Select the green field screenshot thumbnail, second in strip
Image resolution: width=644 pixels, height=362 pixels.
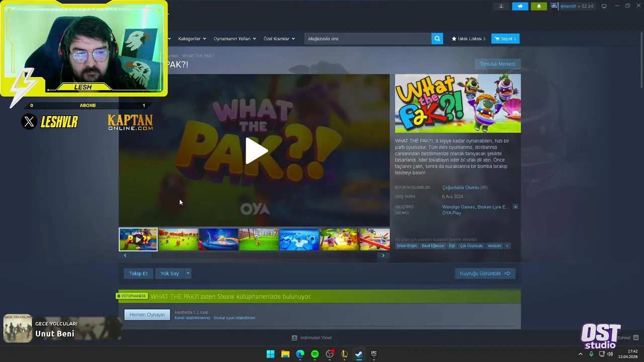coord(178,239)
